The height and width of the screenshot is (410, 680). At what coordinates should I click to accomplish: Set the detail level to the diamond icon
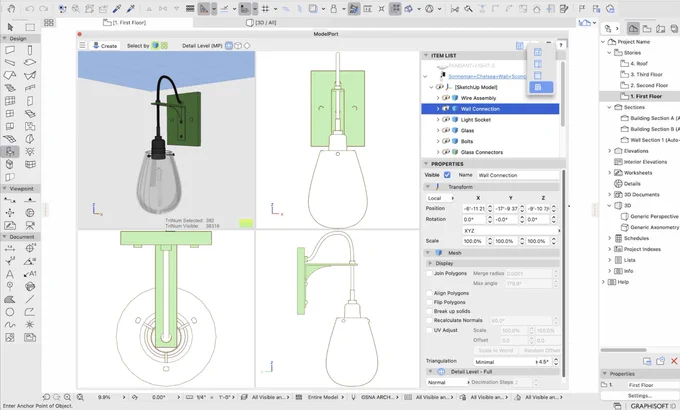pos(247,45)
